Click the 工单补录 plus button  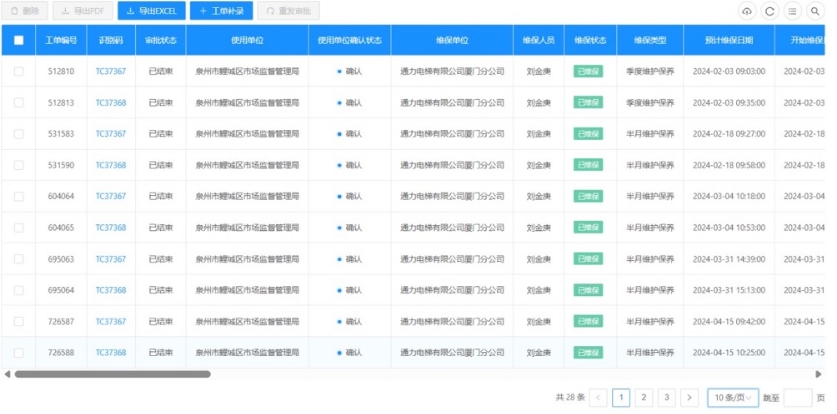click(x=220, y=11)
